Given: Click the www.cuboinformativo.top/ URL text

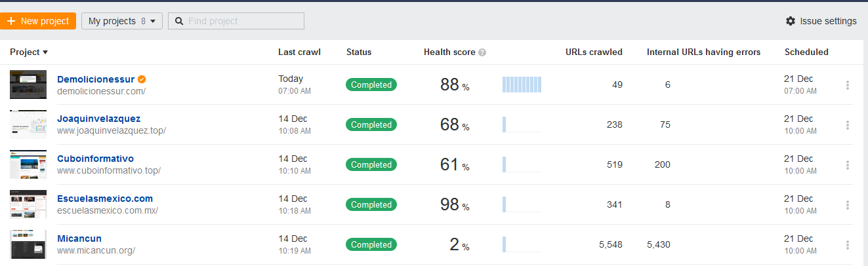Looking at the screenshot, I should tap(109, 170).
